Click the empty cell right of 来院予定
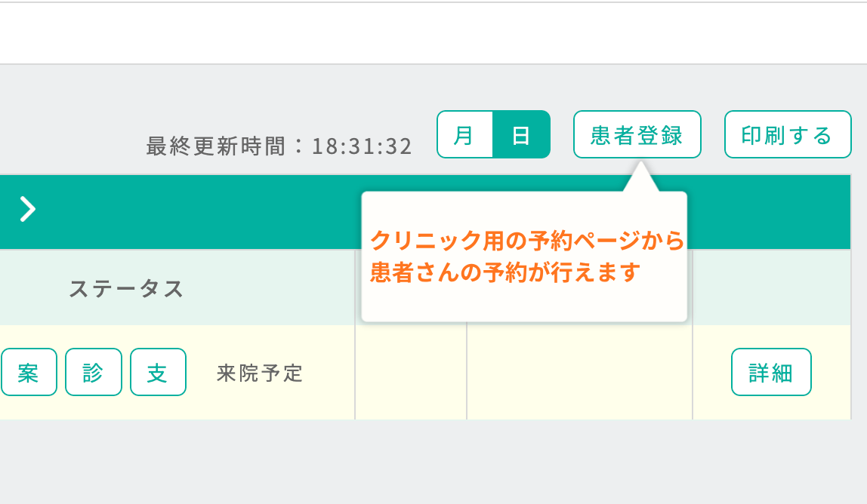 pyautogui.click(x=411, y=372)
